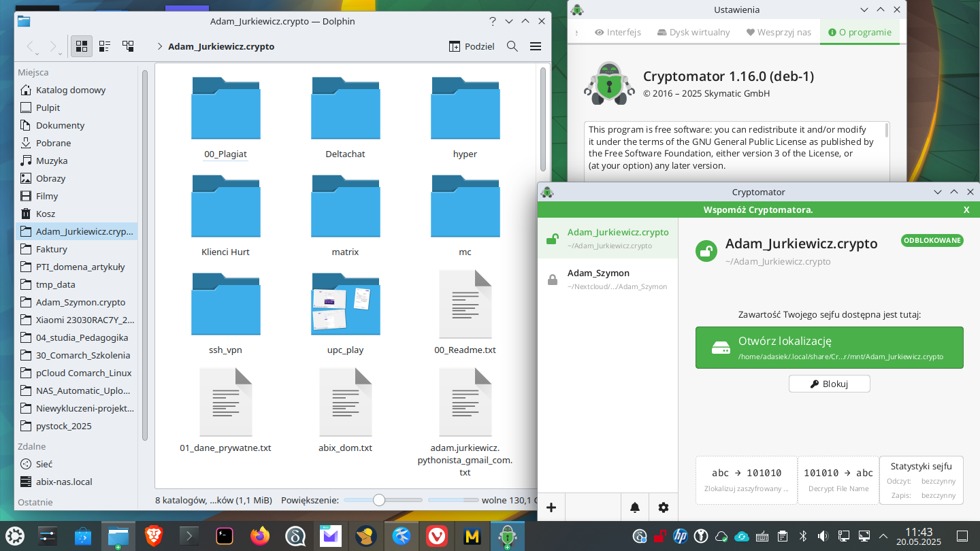The width and height of the screenshot is (980, 551).
Task: Select the Deltachat folder
Action: pos(345,118)
